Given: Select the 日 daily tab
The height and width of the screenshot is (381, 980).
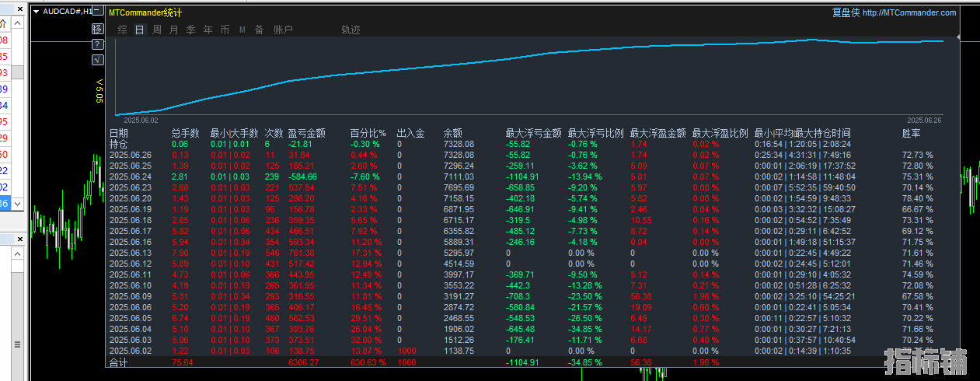Looking at the screenshot, I should point(140,30).
